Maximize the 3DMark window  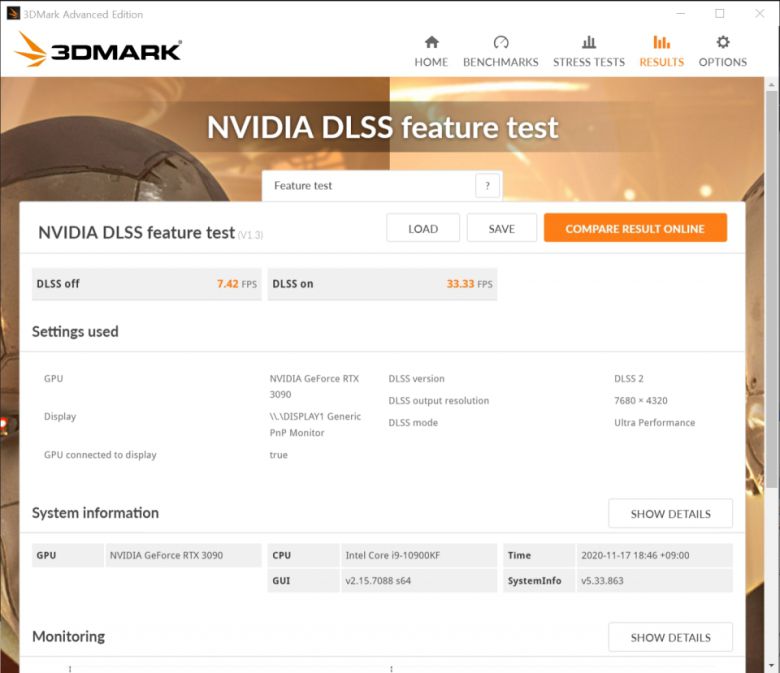[x=720, y=14]
